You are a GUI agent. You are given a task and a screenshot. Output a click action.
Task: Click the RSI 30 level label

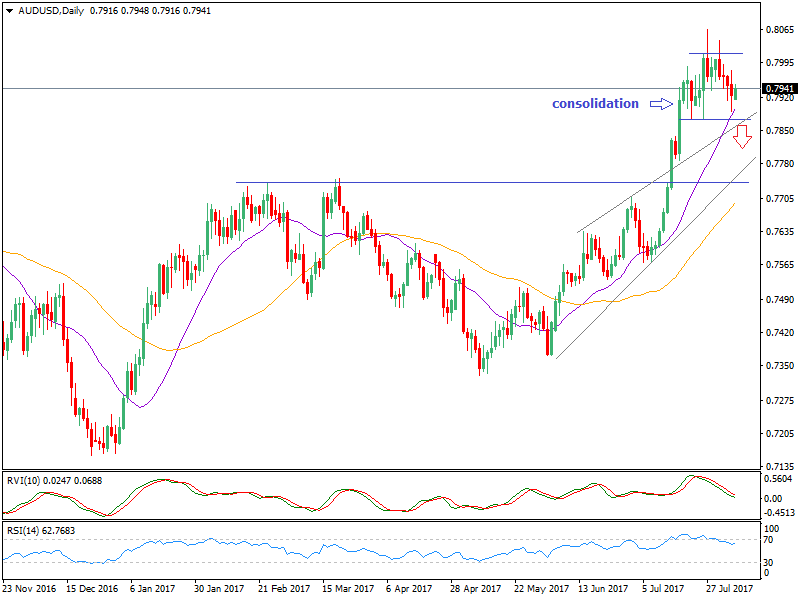[x=767, y=563]
